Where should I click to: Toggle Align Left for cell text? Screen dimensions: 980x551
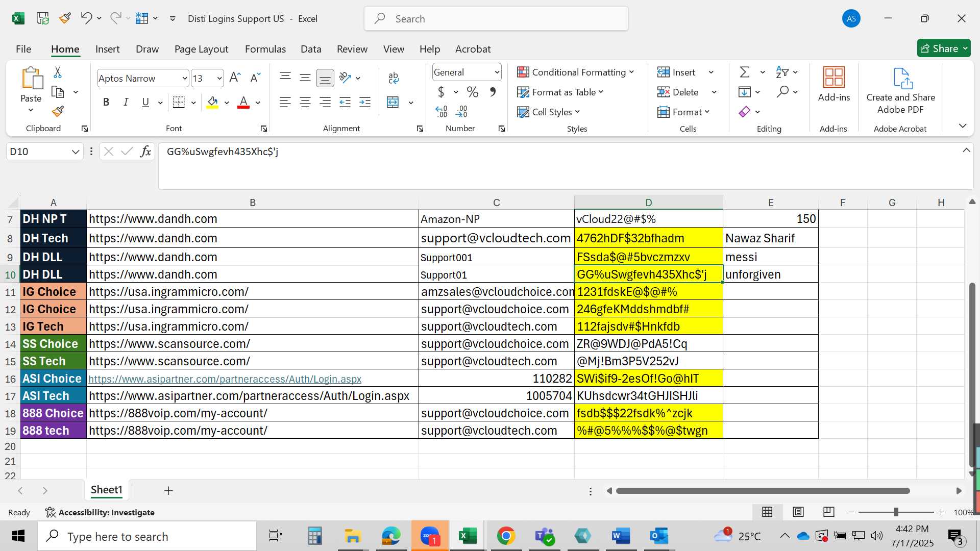click(285, 103)
